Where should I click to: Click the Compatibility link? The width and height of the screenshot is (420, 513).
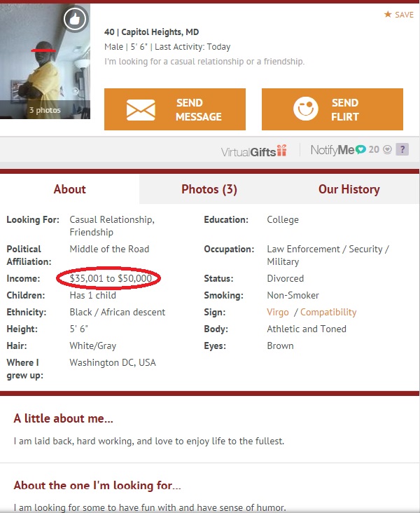(x=328, y=312)
